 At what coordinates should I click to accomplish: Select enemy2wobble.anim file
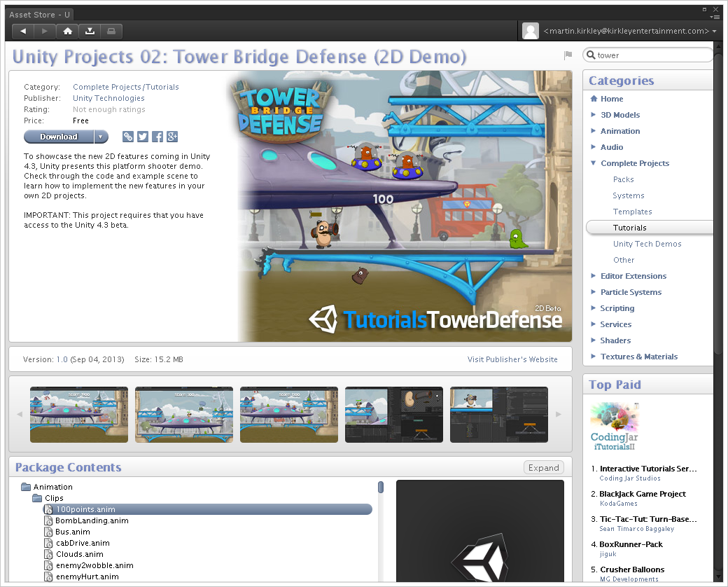(x=94, y=565)
